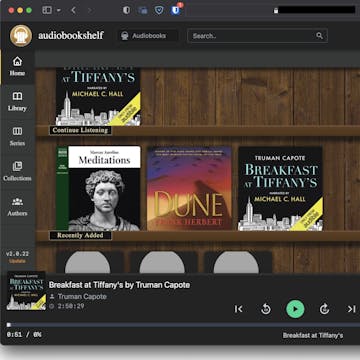This screenshot has width=360, height=360.
Task: Click the audiobookshelf logo icon
Action: 21,36
